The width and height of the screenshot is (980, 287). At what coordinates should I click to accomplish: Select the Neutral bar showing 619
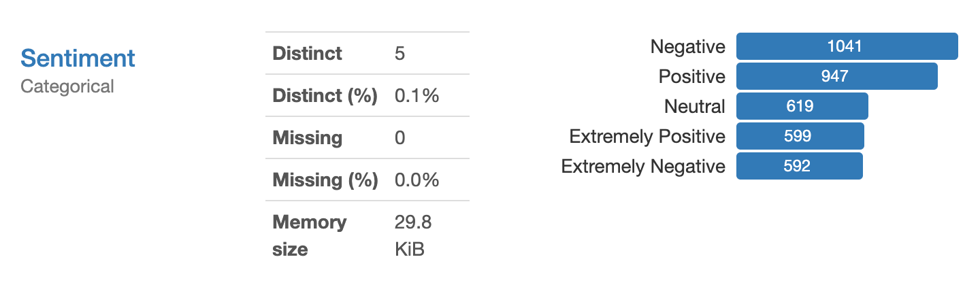[802, 106]
